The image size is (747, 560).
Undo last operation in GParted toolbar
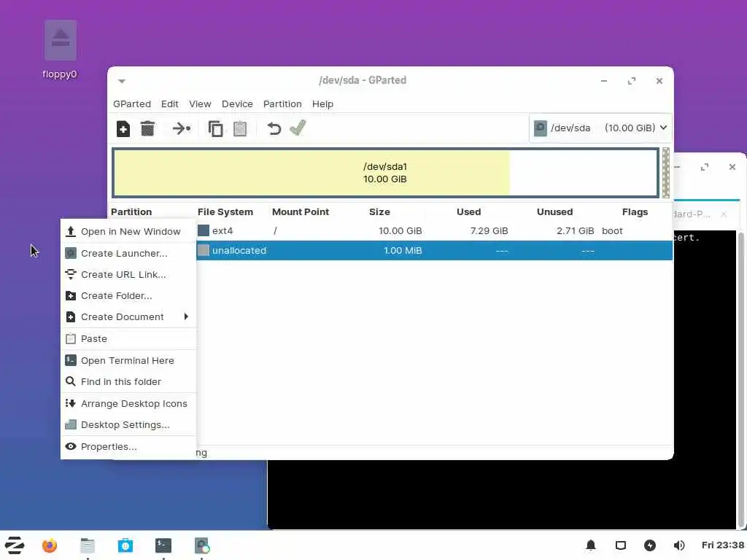(x=274, y=128)
